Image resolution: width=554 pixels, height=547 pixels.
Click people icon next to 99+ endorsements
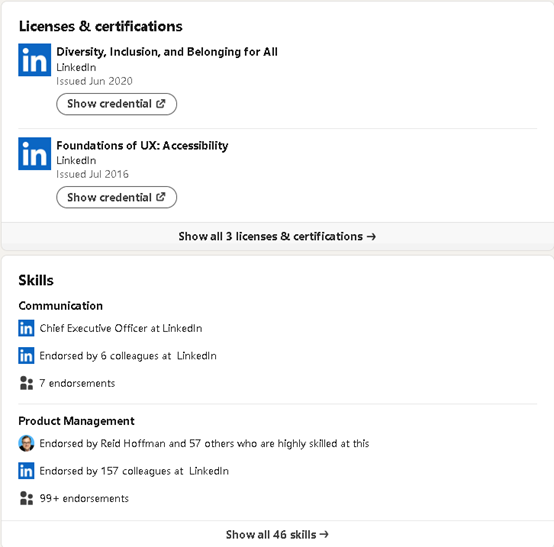coord(26,498)
